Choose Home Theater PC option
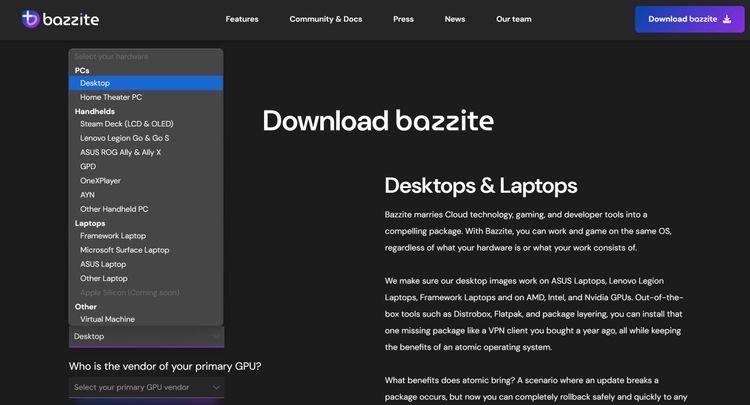750x405 pixels. (146, 97)
